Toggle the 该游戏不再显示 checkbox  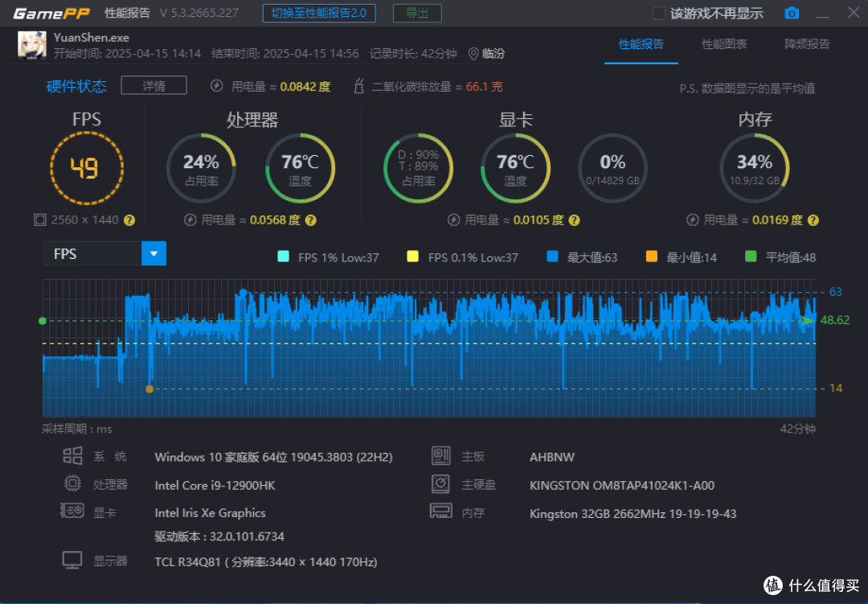659,14
